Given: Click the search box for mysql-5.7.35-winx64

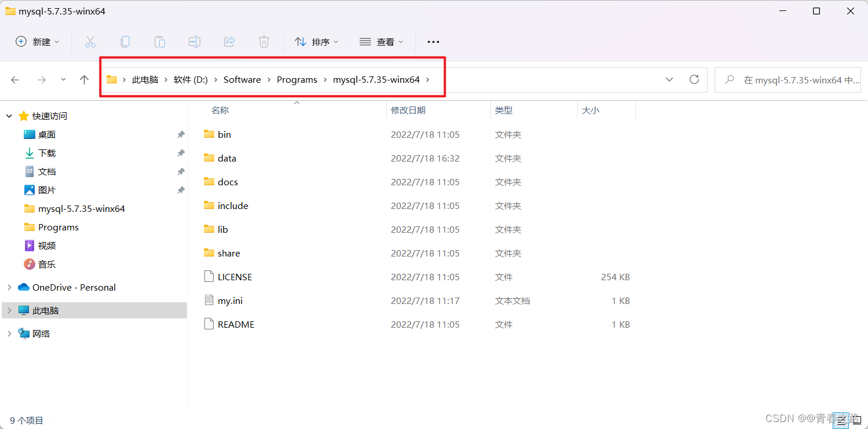Looking at the screenshot, I should (x=788, y=80).
